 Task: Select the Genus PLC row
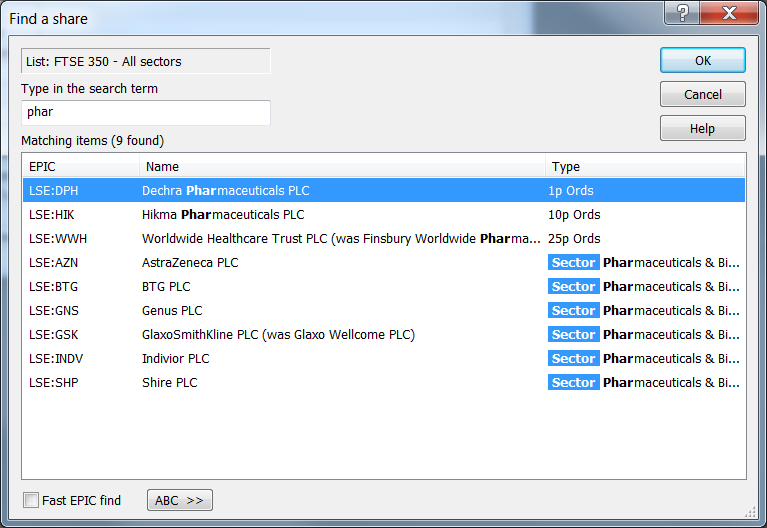click(384, 310)
